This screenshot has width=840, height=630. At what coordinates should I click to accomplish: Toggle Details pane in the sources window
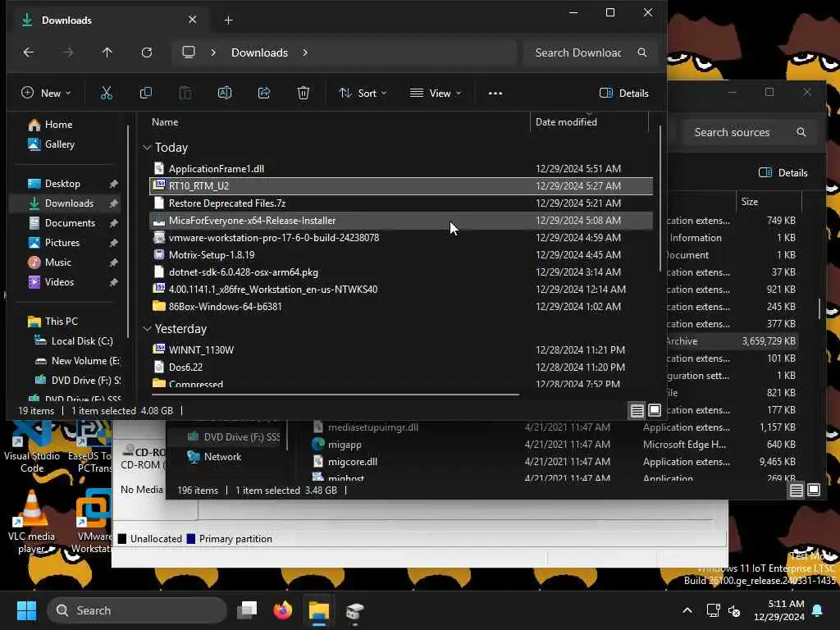[783, 172]
